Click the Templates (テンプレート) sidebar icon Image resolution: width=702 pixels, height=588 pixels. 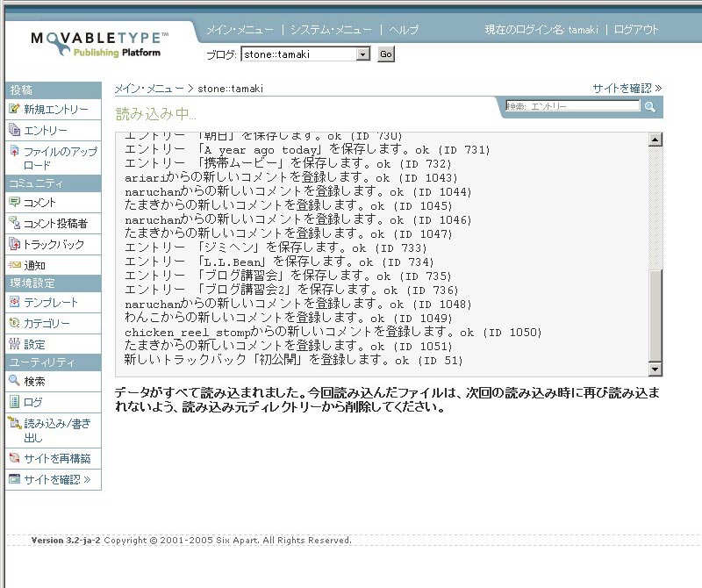click(x=14, y=302)
